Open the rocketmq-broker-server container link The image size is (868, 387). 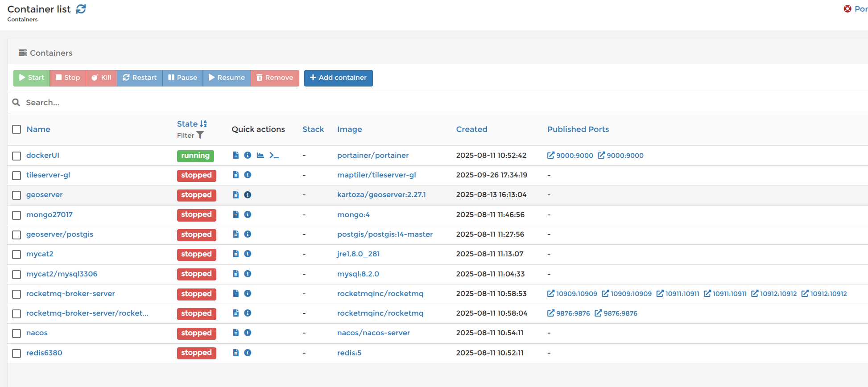tap(70, 293)
